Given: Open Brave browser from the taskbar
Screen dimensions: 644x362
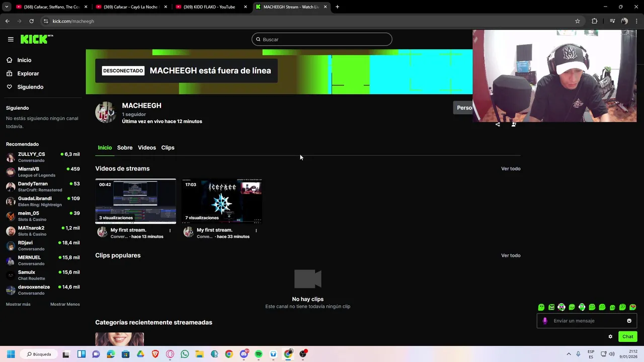Looking at the screenshot, I should (155, 354).
